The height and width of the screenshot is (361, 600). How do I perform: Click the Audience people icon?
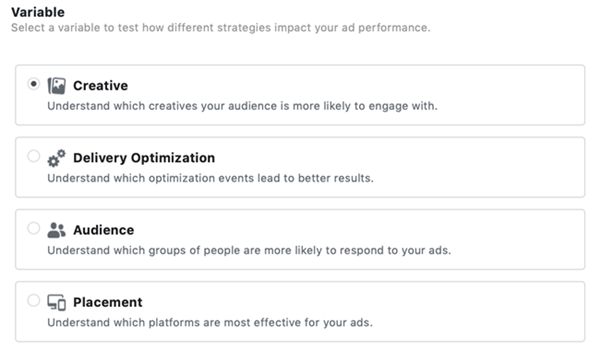(x=56, y=230)
